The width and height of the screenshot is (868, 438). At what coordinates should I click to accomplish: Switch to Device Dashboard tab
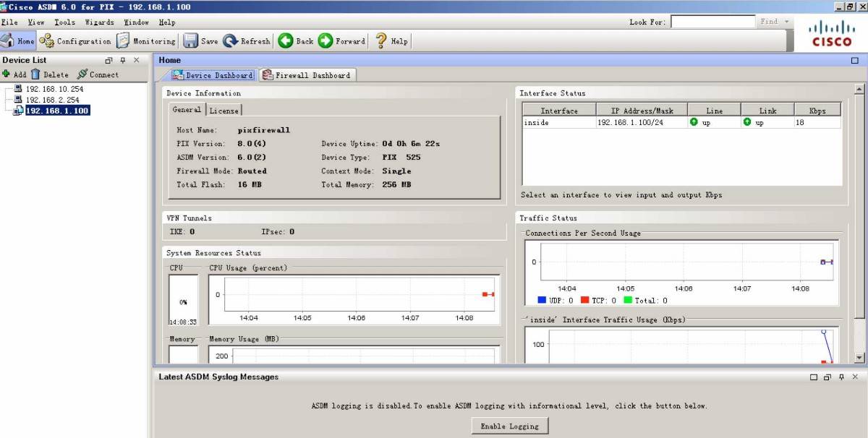click(x=213, y=75)
